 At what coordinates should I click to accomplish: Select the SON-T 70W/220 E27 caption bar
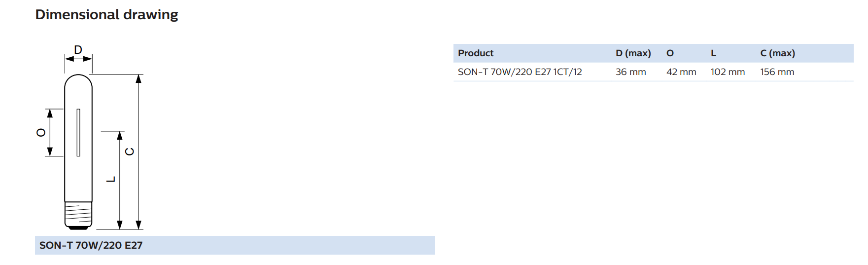point(235,245)
